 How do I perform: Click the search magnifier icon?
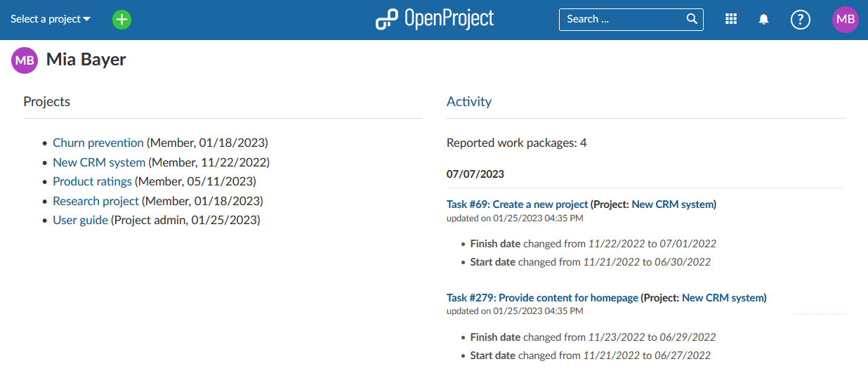(x=692, y=19)
